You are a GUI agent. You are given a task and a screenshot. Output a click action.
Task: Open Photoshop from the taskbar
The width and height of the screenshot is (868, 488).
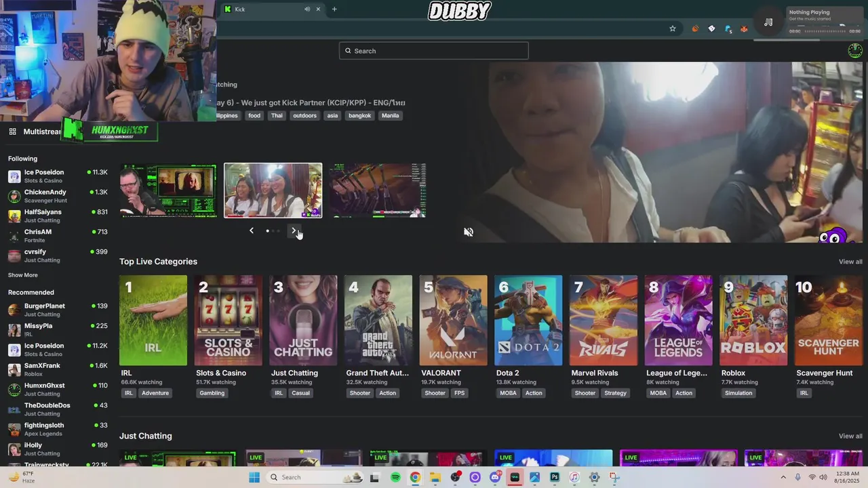[x=554, y=477]
